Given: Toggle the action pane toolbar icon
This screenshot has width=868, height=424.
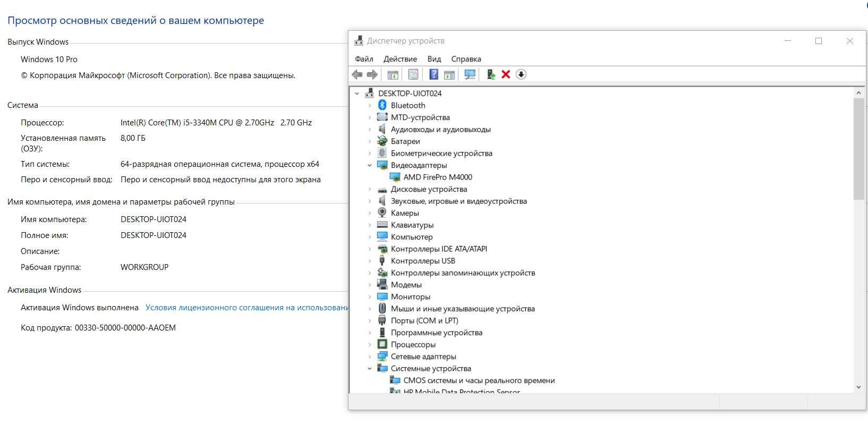Looking at the screenshot, I should pos(449,74).
